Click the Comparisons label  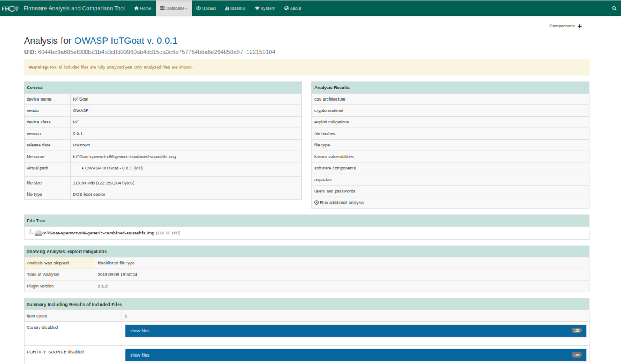tap(562, 26)
